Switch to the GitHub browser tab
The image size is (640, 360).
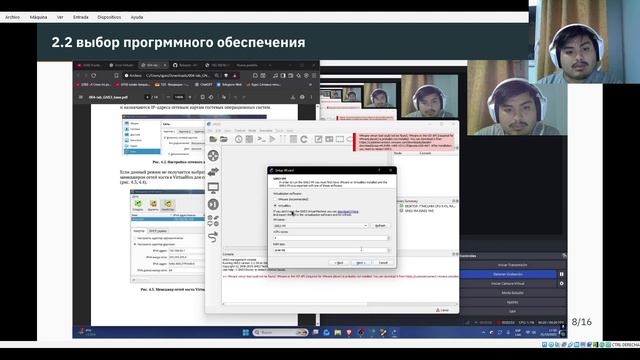coord(185,65)
